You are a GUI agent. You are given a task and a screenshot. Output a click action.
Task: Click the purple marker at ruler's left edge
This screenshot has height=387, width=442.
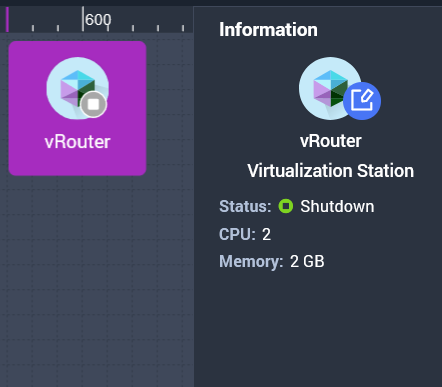[x=7, y=19]
